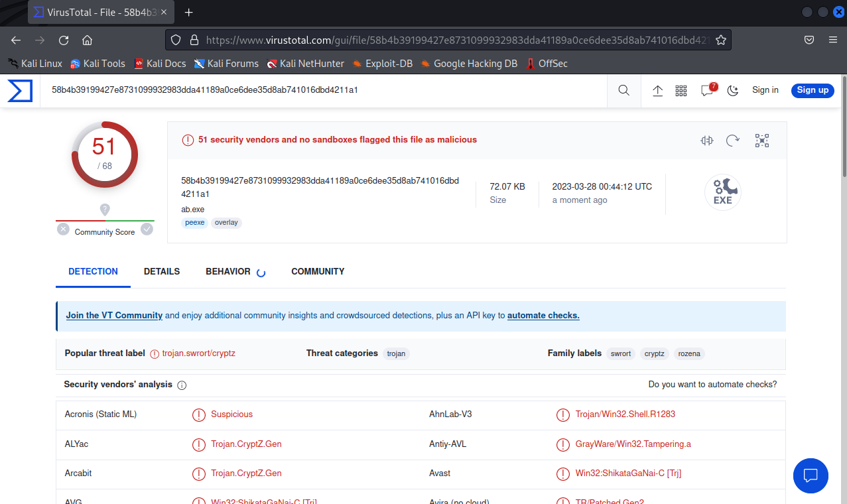The image size is (847, 504).
Task: Click the trojan.swrort/cryptz threat label
Action: click(x=198, y=353)
